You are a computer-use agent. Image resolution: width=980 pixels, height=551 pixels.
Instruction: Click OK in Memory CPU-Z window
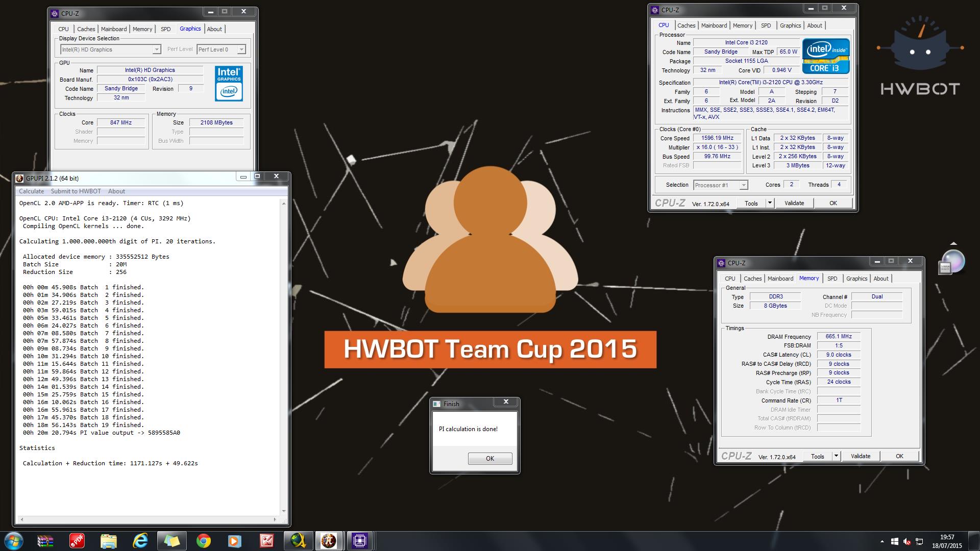(x=899, y=456)
